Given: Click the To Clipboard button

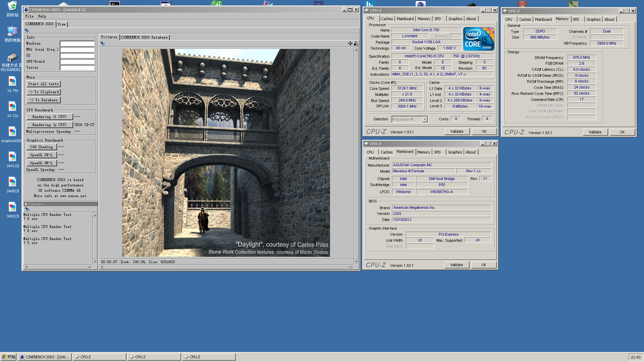Looking at the screenshot, I should [x=43, y=92].
